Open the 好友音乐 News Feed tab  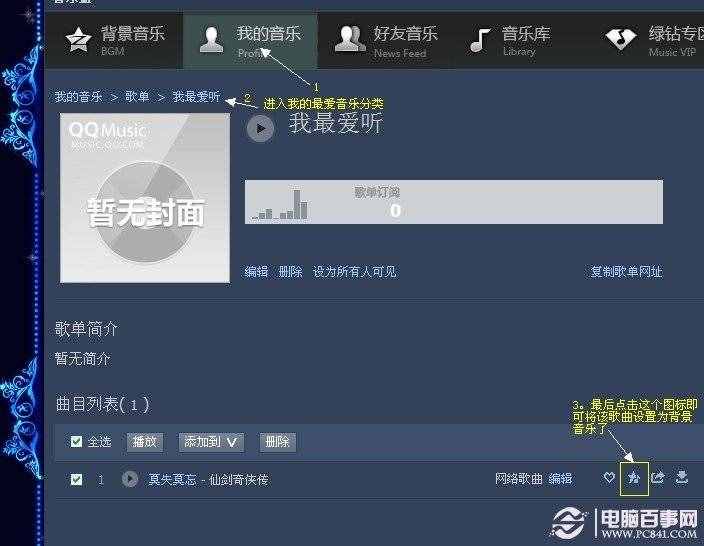point(386,41)
